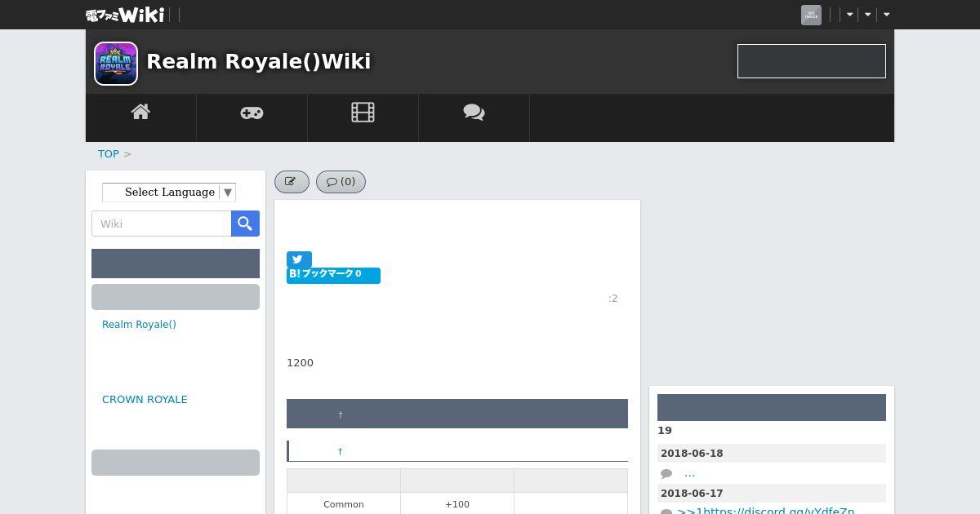Click the Wiki search input field
Viewport: 980px width, 514px height.
coord(162,224)
